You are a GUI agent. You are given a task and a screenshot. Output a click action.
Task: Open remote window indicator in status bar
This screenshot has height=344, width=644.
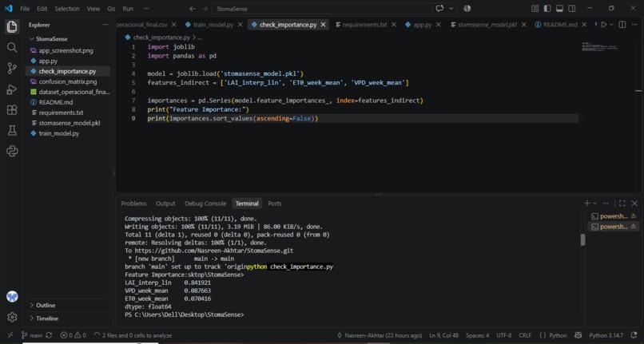click(10, 335)
